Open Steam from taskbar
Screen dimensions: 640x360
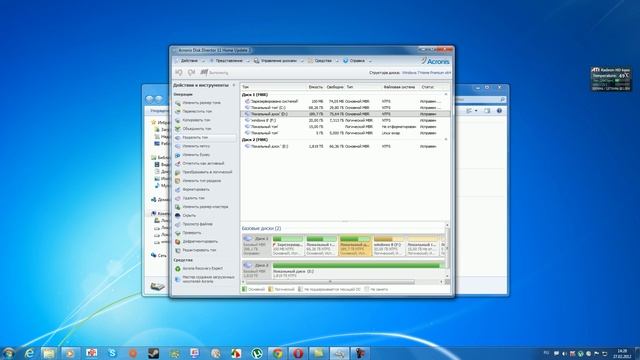153,353
